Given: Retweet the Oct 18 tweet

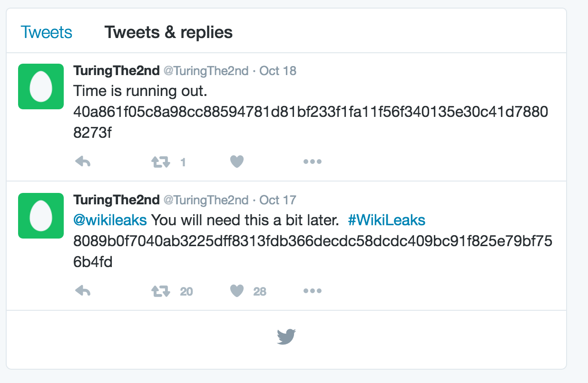Looking at the screenshot, I should tap(161, 163).
